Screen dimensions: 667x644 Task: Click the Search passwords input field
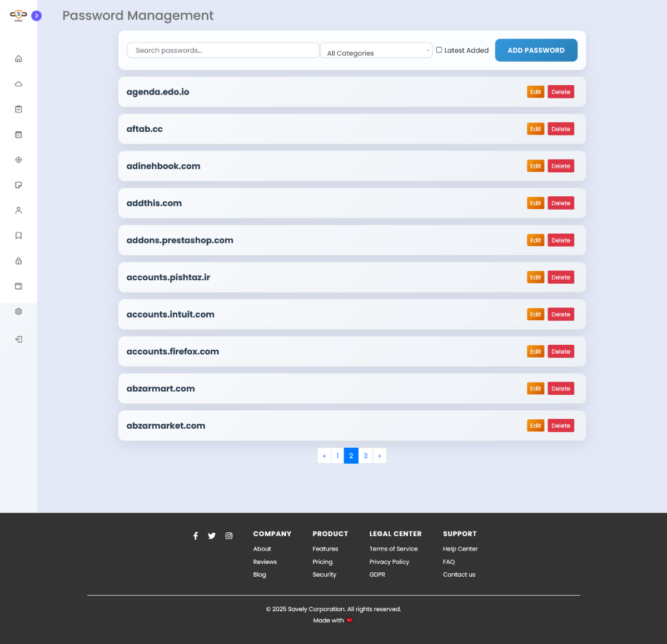coord(223,50)
